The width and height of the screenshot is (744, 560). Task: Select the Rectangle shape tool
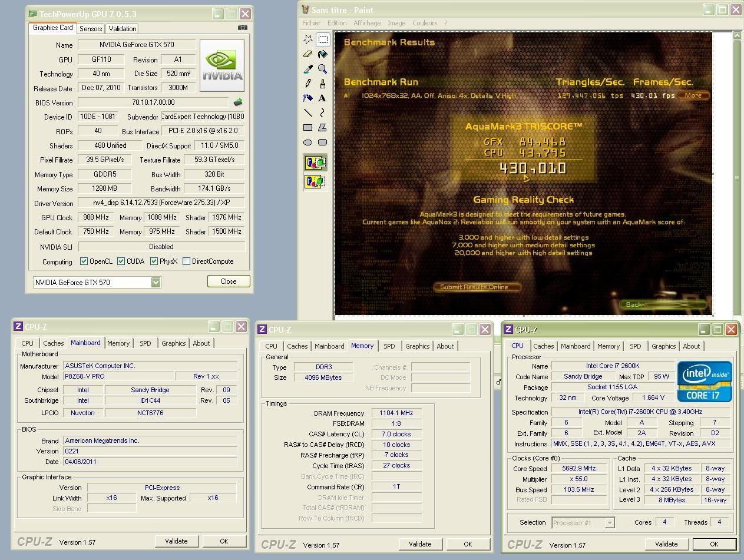(308, 127)
